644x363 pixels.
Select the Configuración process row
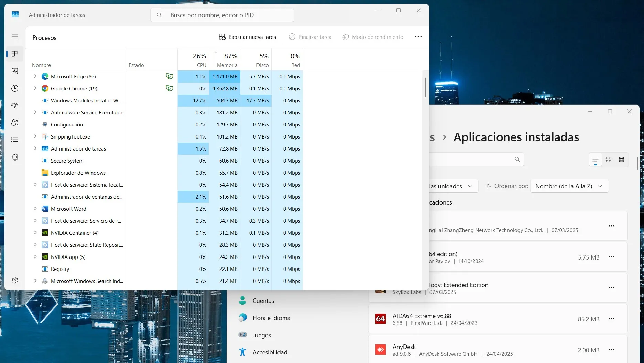(164, 124)
